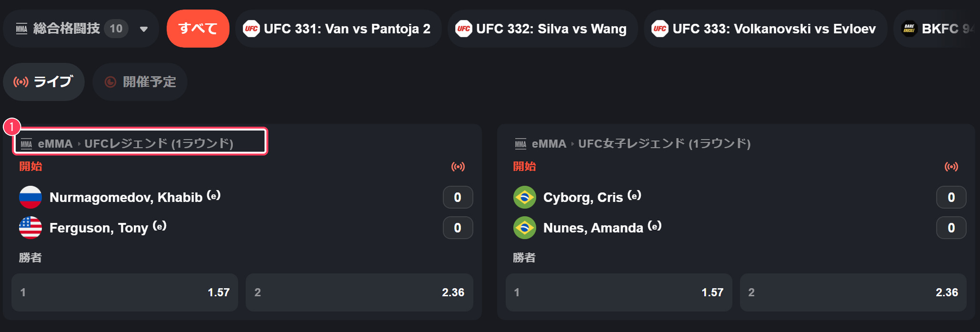Click the Brazil flag beside Nunes, Amanda
980x332 pixels.
point(525,228)
